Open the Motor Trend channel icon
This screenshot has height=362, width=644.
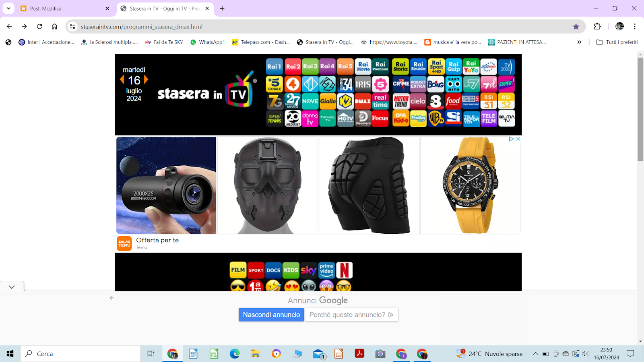click(x=400, y=101)
